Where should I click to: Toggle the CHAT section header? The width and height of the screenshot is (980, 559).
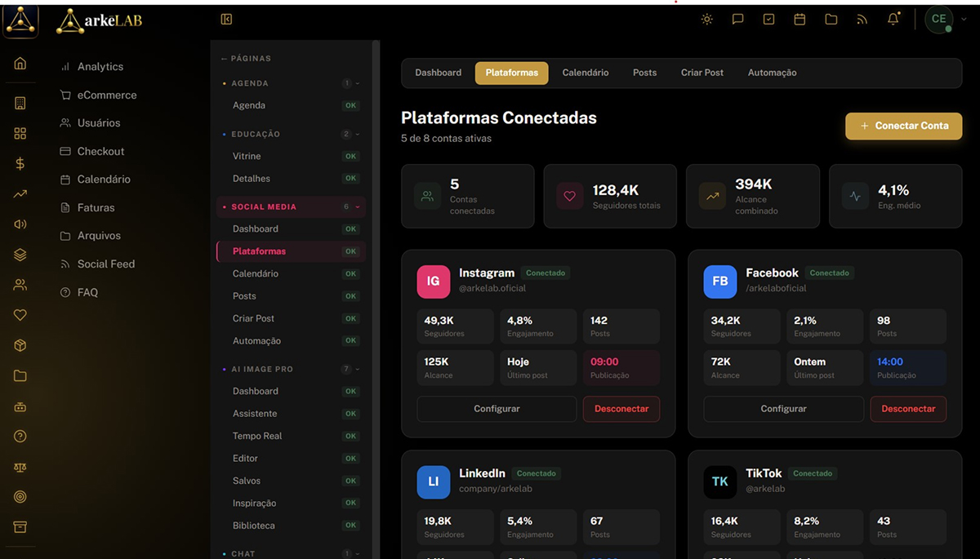290,553
